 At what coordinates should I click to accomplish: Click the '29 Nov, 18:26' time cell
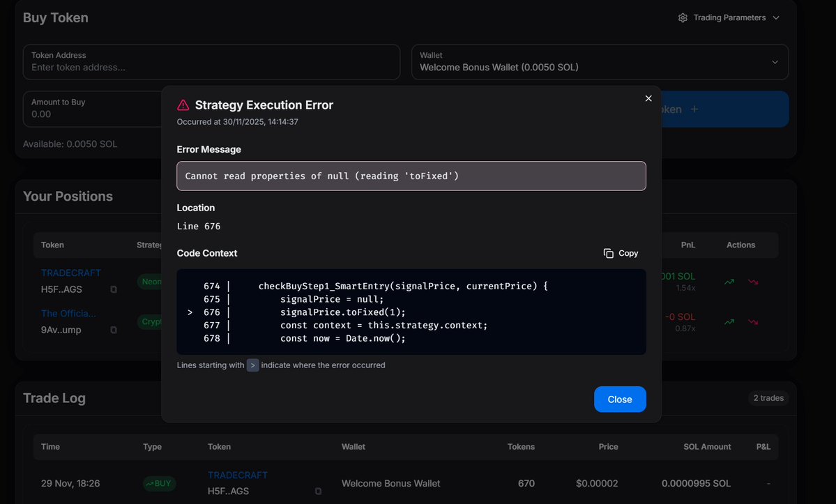coord(70,483)
